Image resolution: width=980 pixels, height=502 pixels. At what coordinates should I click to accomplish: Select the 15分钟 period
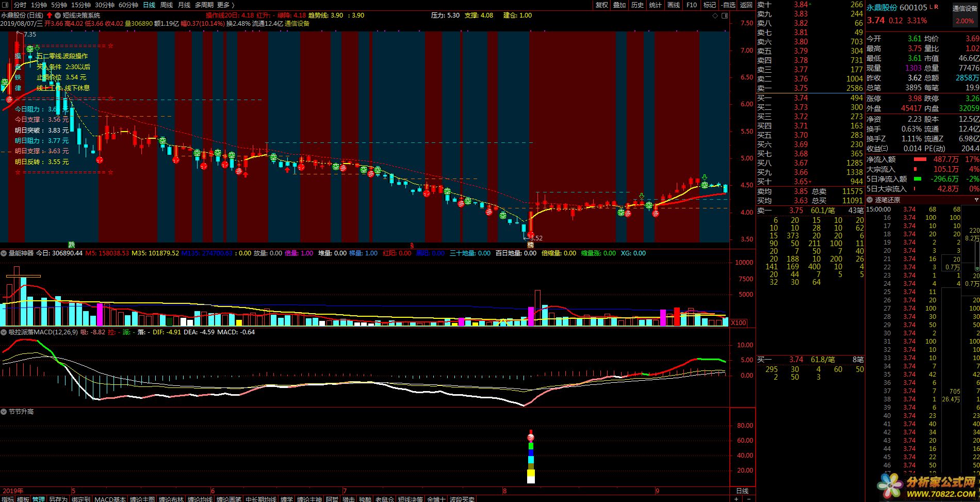[81, 5]
